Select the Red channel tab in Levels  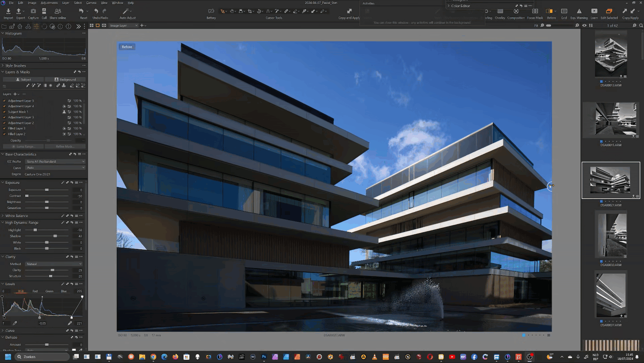pyautogui.click(x=35, y=291)
